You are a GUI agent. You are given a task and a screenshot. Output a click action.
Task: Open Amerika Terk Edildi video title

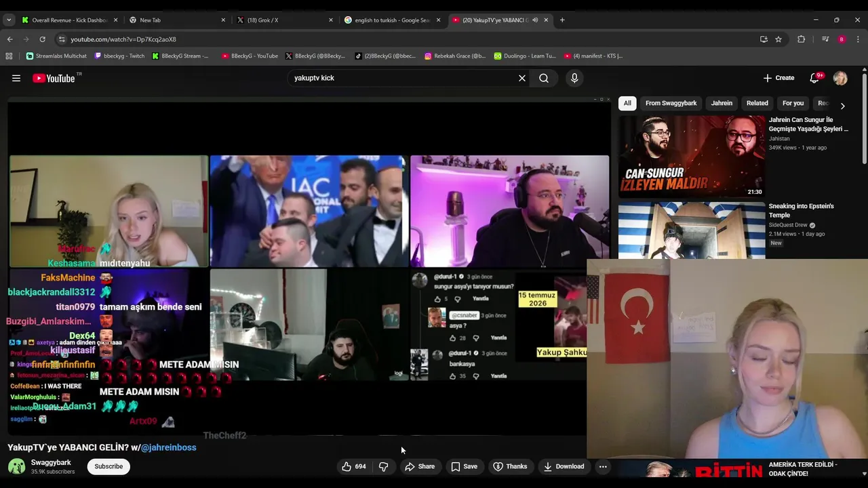(803, 469)
